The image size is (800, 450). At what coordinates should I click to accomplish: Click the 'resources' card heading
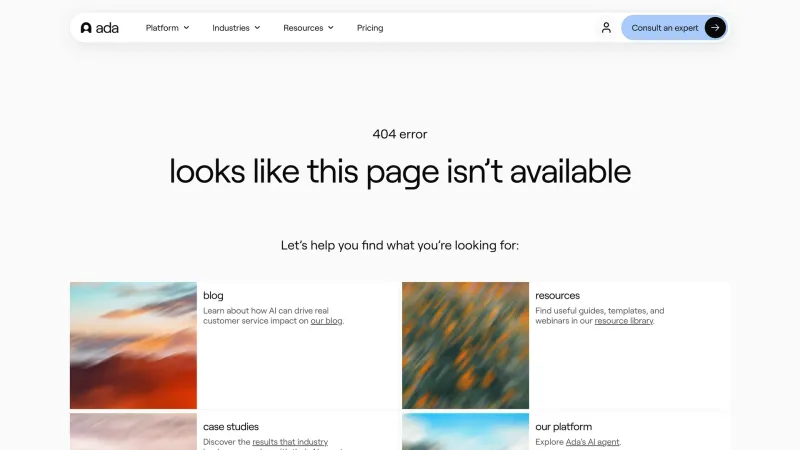[557, 295]
